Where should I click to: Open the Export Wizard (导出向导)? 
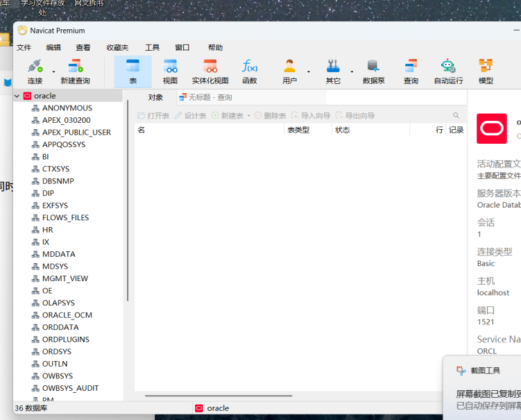point(355,116)
